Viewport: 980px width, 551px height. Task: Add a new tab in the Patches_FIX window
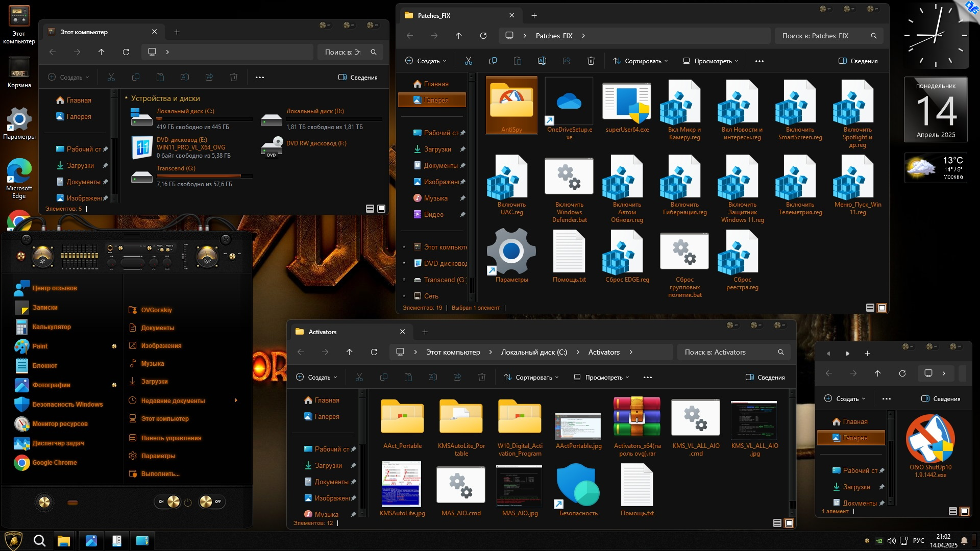[534, 16]
